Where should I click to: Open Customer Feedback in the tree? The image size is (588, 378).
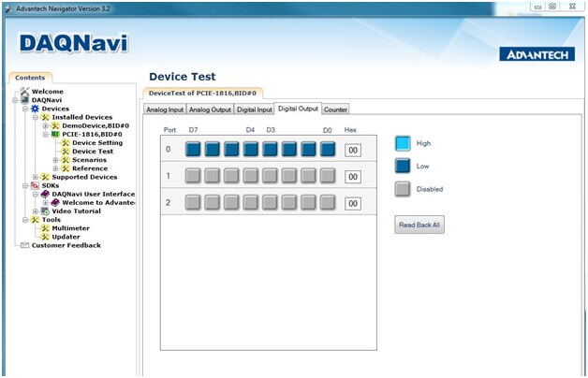tap(66, 245)
